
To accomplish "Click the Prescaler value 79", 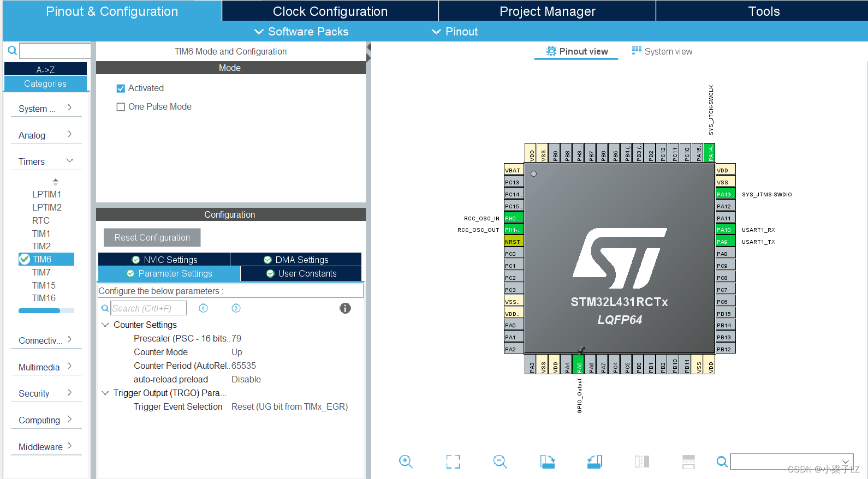I will pos(236,338).
